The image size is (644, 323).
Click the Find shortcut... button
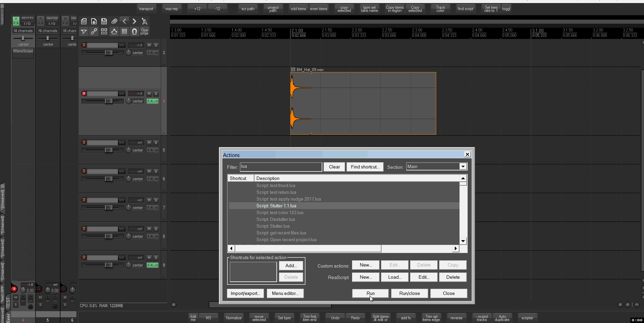(365, 167)
